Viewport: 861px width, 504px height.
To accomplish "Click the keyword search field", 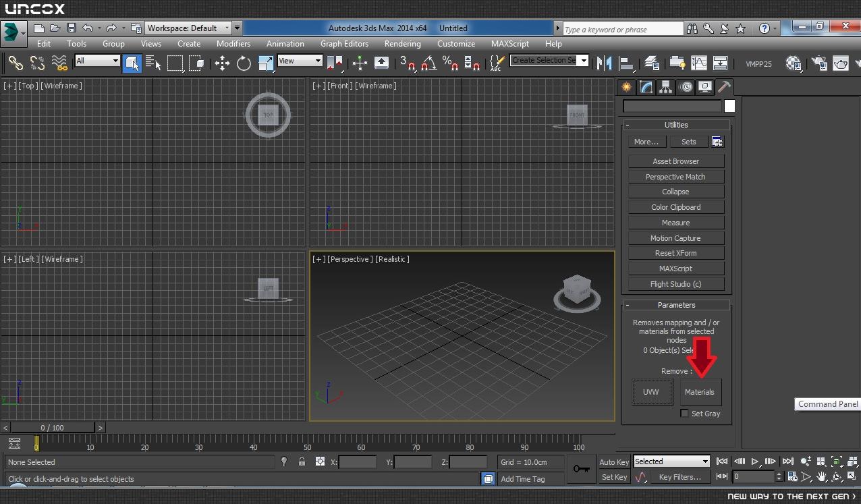I will (623, 29).
